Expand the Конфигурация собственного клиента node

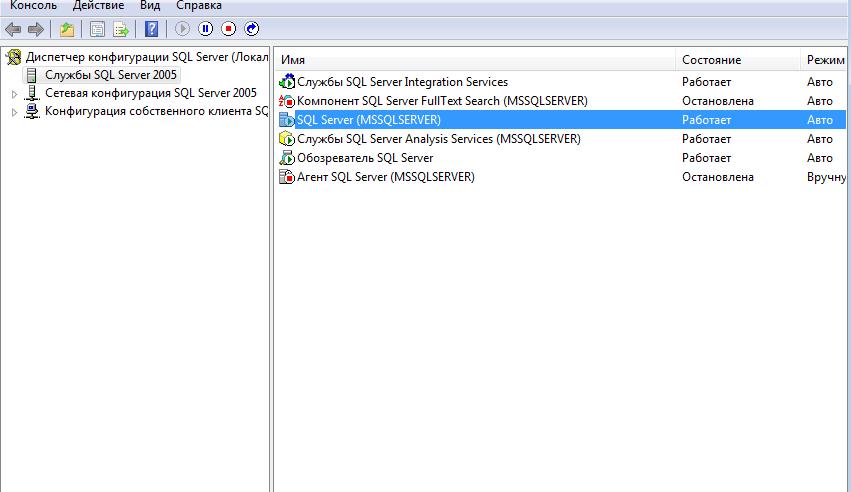tap(15, 112)
